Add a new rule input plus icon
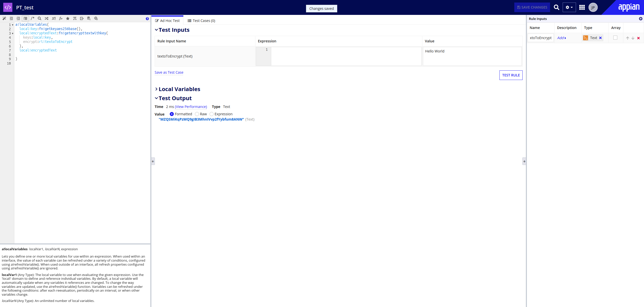644x307 pixels. tap(640, 19)
